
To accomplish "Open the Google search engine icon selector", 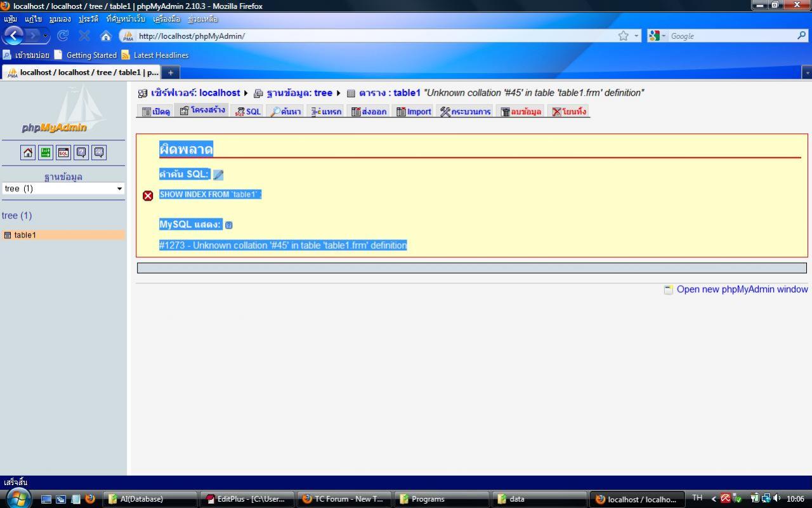I will click(x=656, y=36).
